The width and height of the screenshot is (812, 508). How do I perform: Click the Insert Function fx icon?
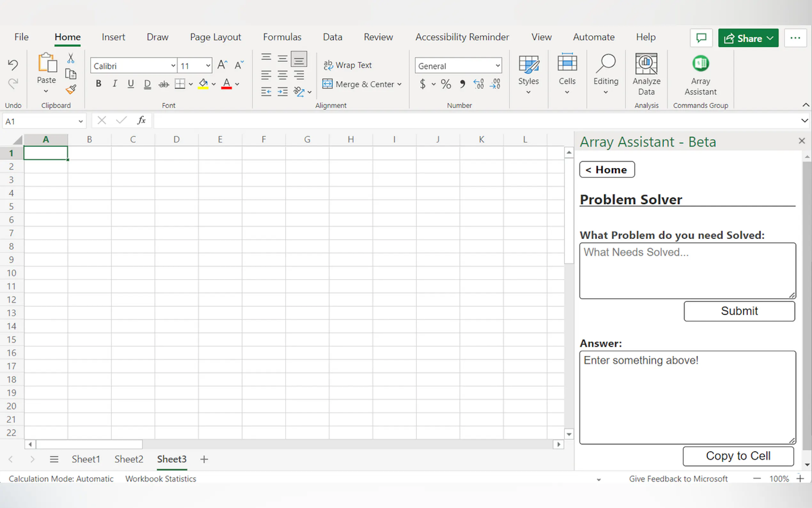[x=141, y=120]
